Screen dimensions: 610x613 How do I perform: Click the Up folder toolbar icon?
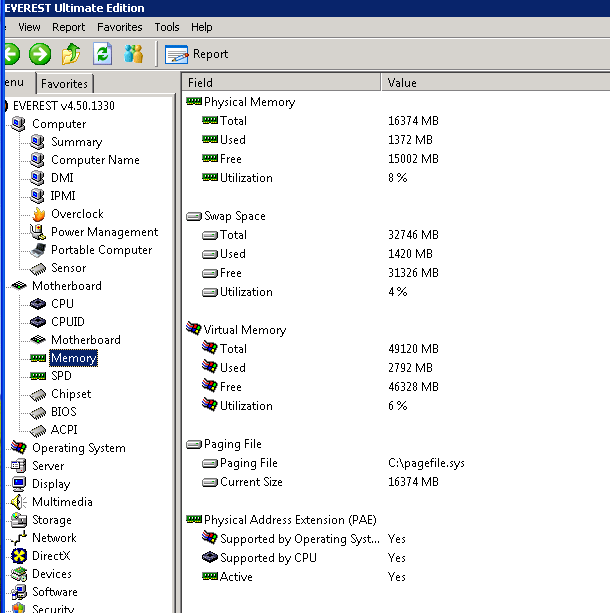[x=71, y=54]
